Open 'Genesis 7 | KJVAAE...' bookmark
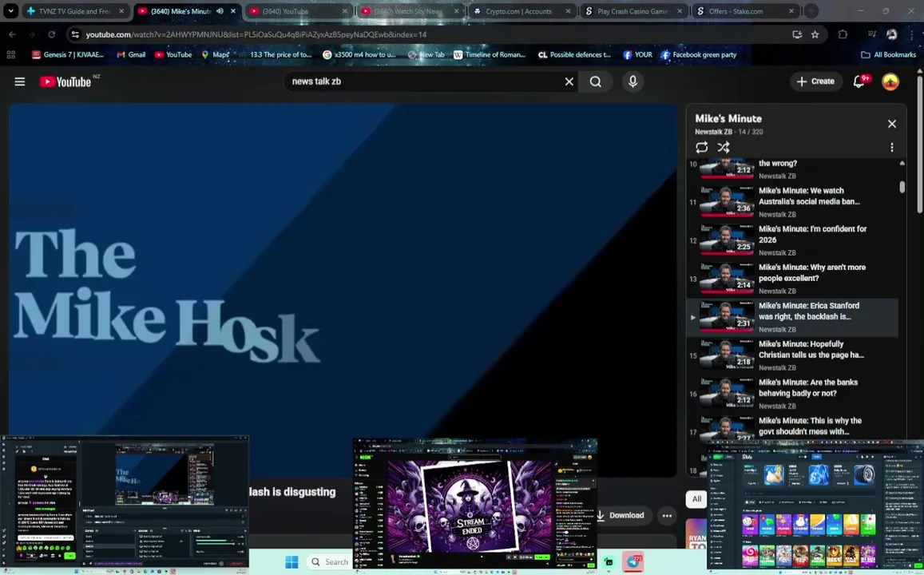Screen dimensions: 924x575 point(68,55)
